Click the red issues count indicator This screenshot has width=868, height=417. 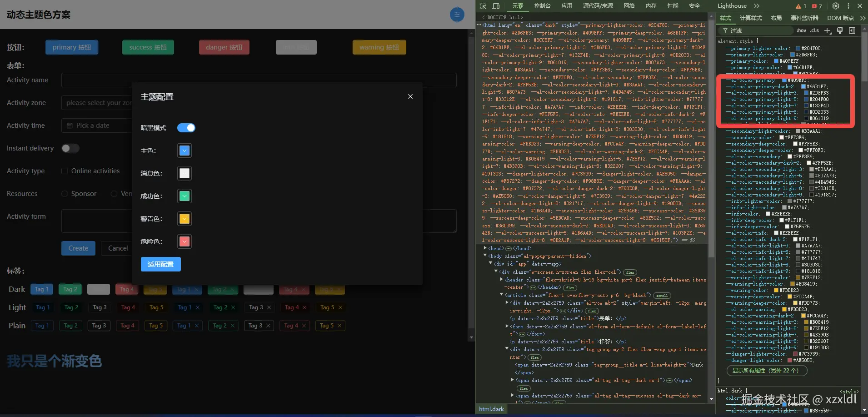(817, 6)
